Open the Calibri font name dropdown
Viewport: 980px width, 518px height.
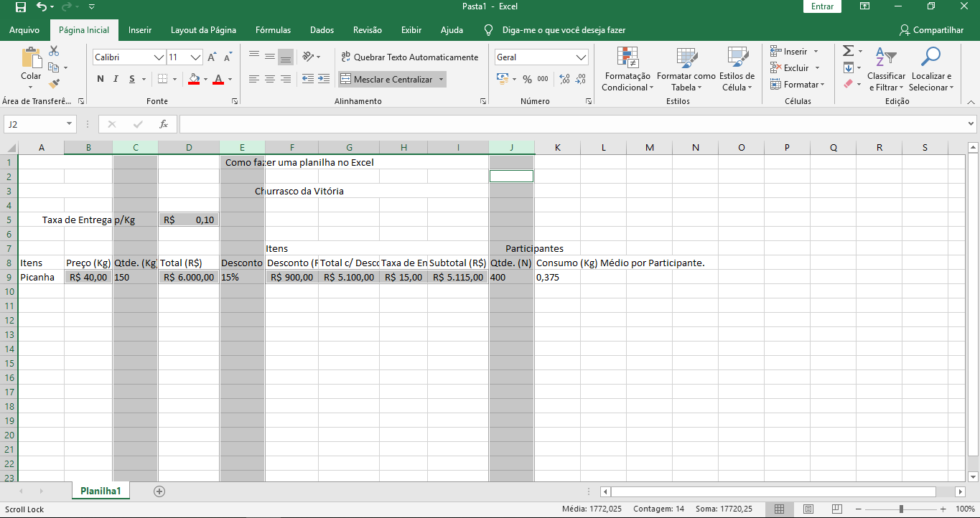coord(159,57)
